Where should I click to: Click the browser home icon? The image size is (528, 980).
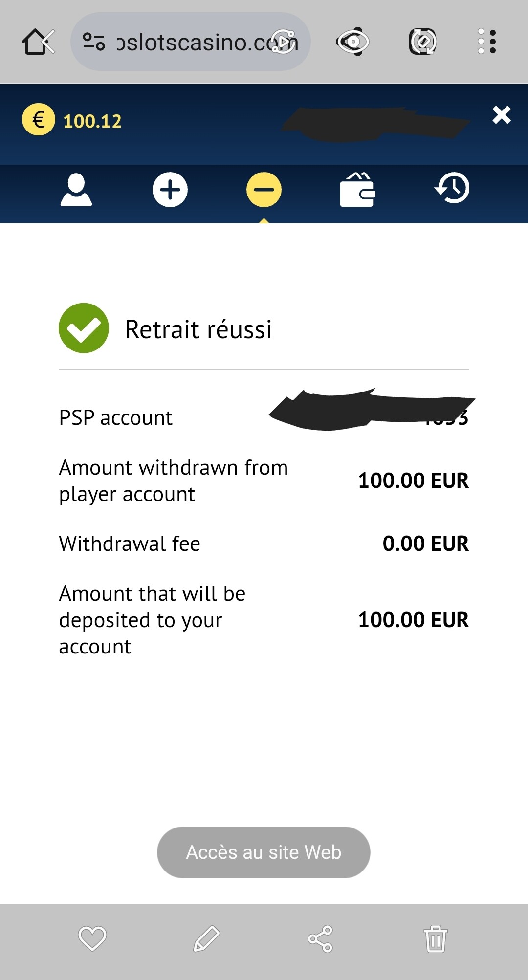click(38, 42)
